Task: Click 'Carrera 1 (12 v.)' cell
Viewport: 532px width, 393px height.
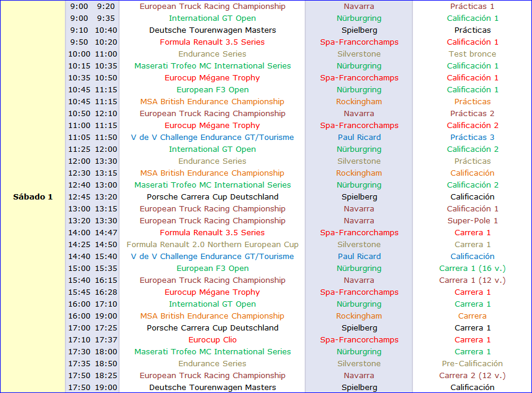Action: click(x=472, y=280)
